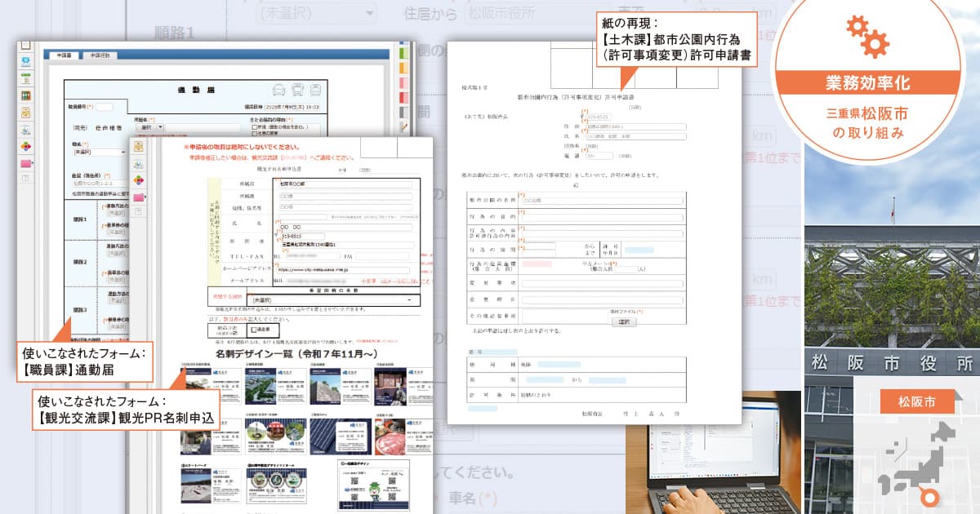Tick second checkbox under 主たる届出の理由

[x=256, y=134]
